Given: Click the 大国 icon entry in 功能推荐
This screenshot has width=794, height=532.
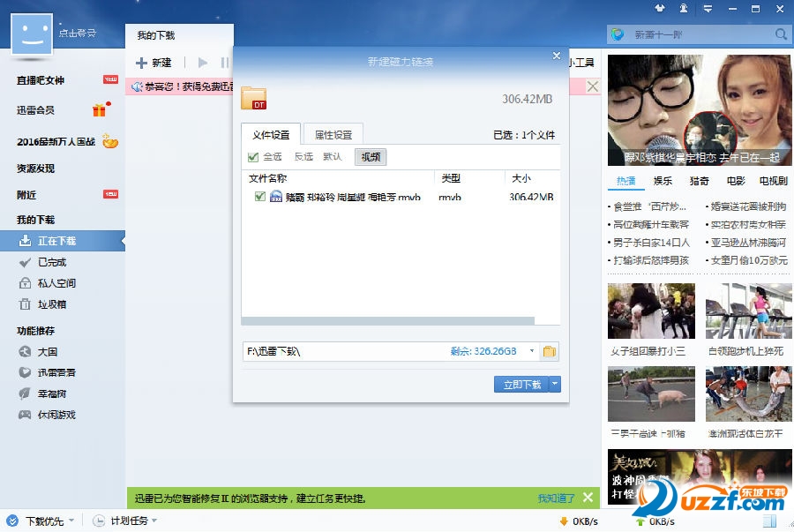Looking at the screenshot, I should click(x=38, y=352).
